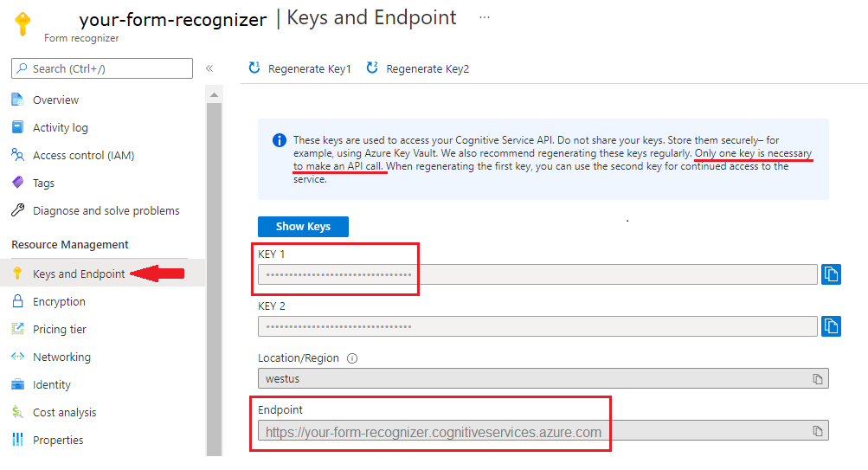The width and height of the screenshot is (868, 470).
Task: Click the sidebar vertical scrollbar
Action: 214,260
